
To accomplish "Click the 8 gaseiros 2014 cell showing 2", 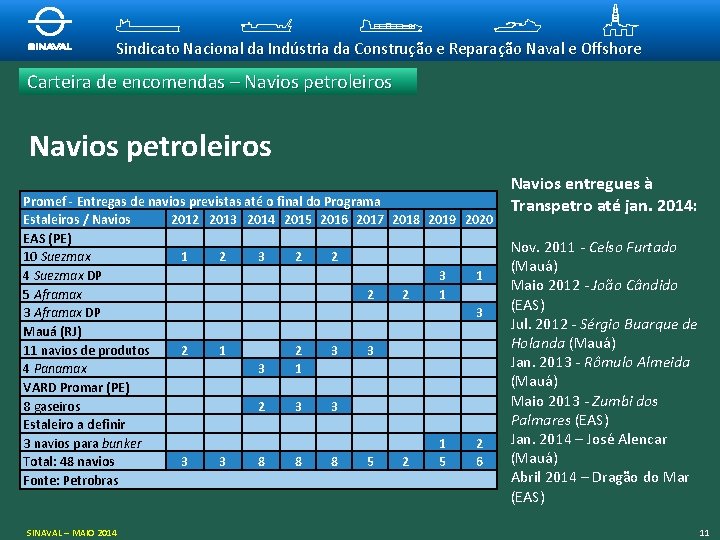I will (x=261, y=406).
